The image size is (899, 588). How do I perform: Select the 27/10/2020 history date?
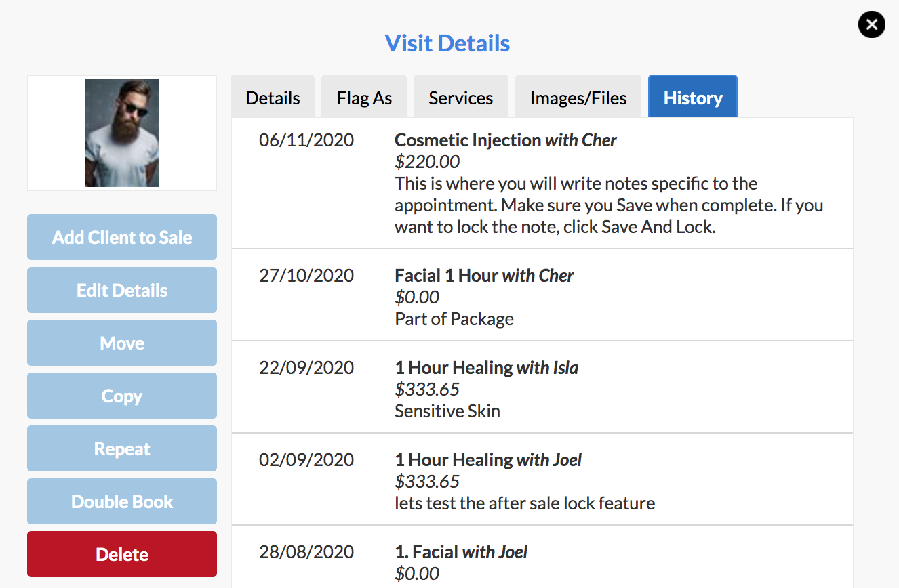[x=306, y=276]
